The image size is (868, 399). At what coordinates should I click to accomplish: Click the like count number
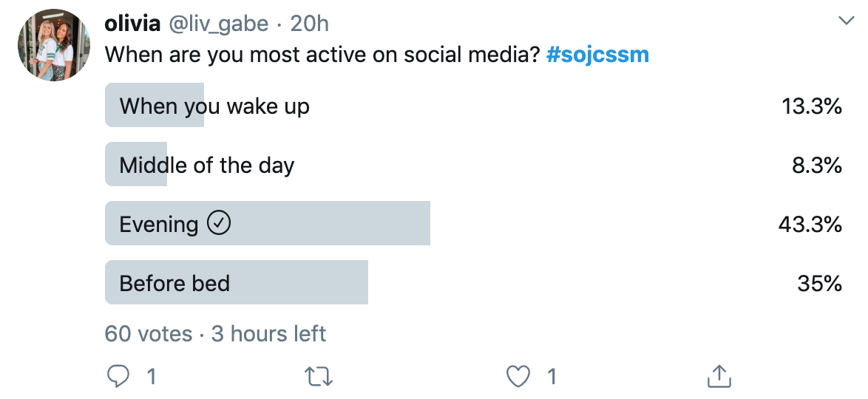552,377
